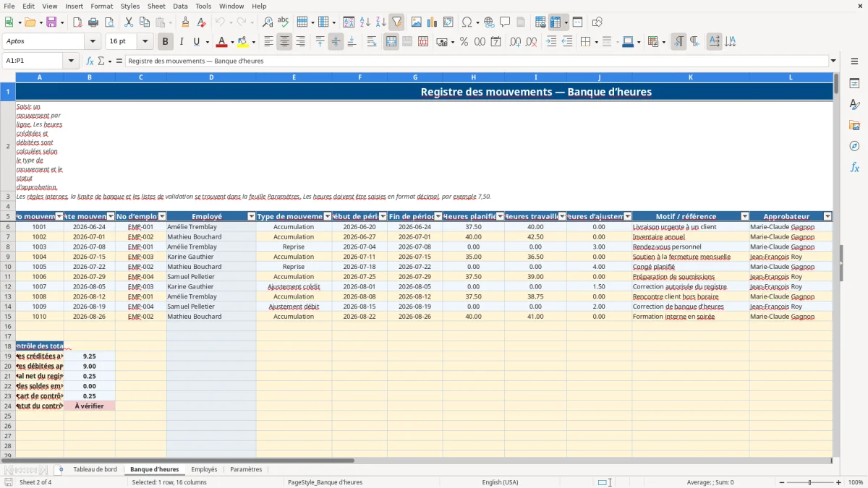Sort the column descending
868x488 pixels.
[x=381, y=22]
